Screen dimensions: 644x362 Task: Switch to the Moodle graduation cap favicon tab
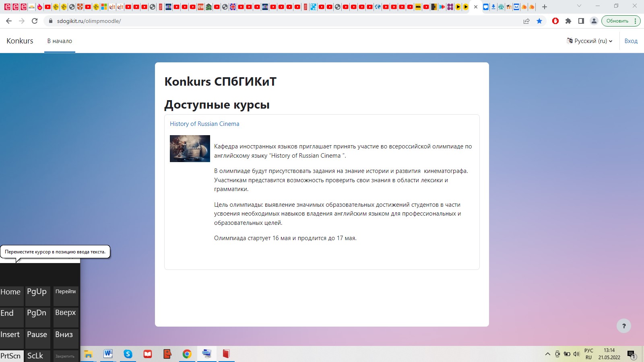click(x=509, y=7)
